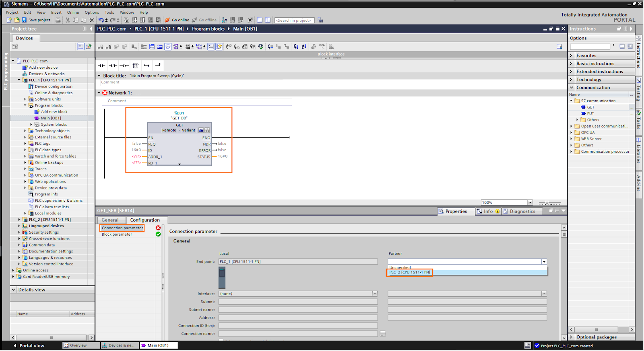This screenshot has height=351, width=644.
Task: Open the Online menu
Action: coord(73,12)
